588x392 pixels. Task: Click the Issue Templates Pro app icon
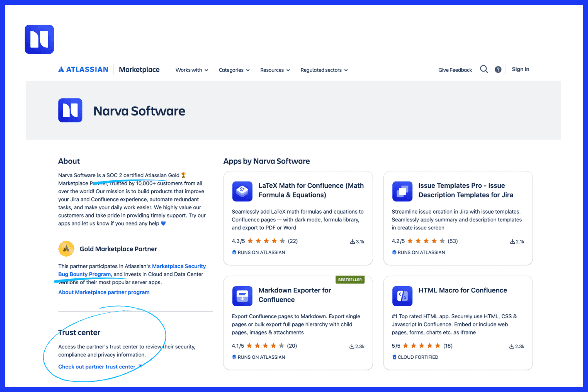coord(402,191)
